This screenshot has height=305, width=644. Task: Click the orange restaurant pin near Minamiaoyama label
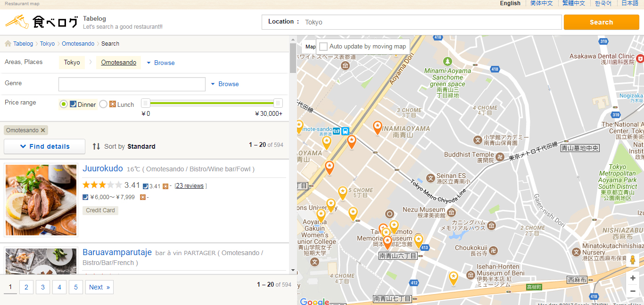[378, 127]
